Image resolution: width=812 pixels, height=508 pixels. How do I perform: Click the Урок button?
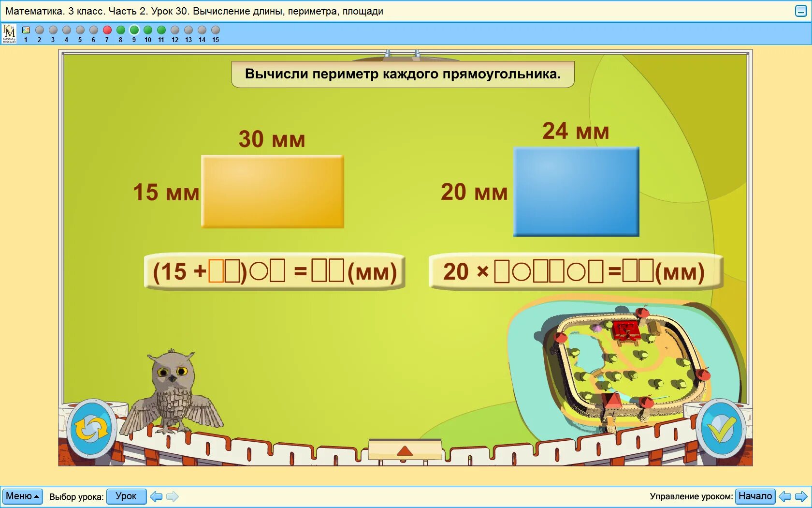click(x=126, y=496)
